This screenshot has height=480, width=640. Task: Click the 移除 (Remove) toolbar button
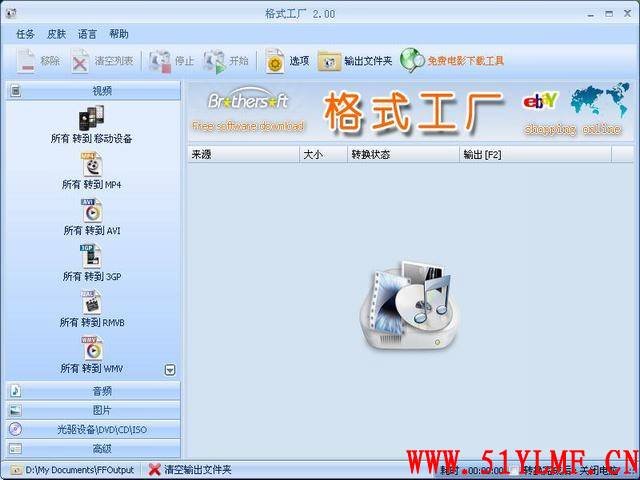point(38,61)
